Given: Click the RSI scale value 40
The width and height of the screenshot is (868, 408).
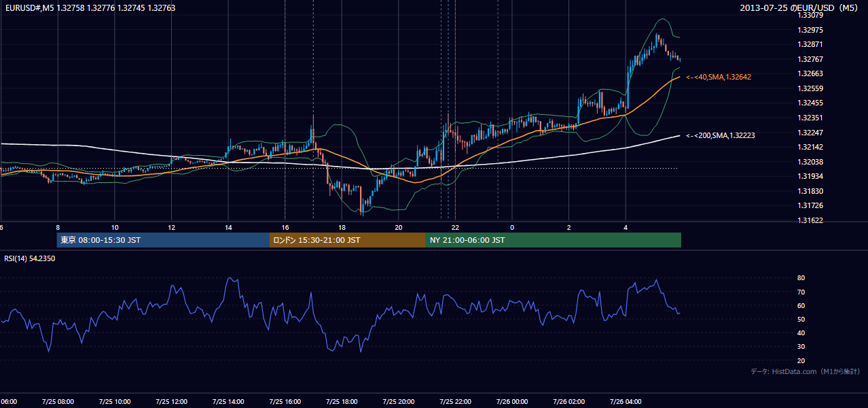Looking at the screenshot, I should pos(801,333).
